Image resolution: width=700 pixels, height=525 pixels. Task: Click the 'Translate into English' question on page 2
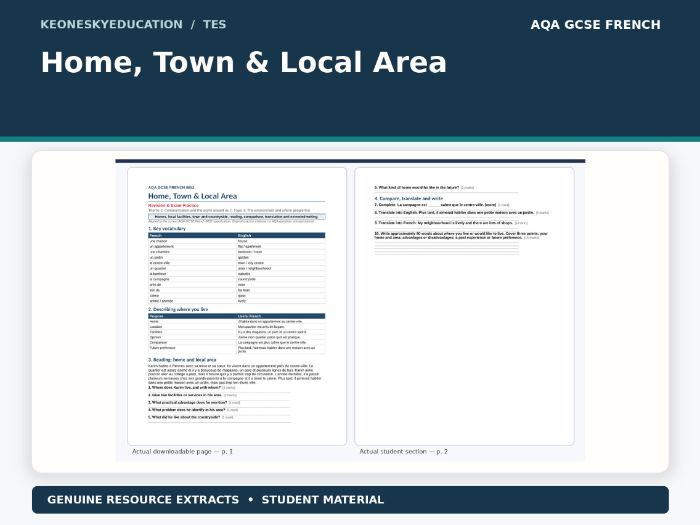[x=462, y=212]
